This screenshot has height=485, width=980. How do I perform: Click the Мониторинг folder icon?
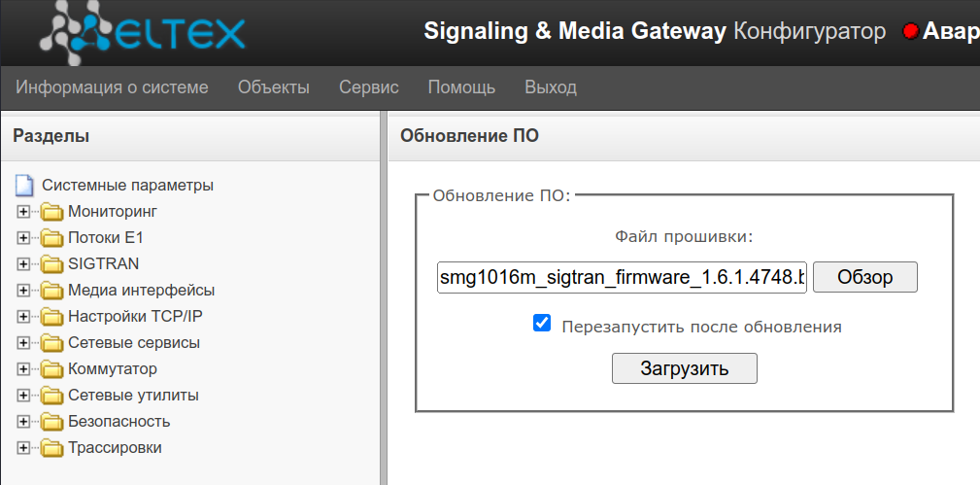tap(52, 212)
